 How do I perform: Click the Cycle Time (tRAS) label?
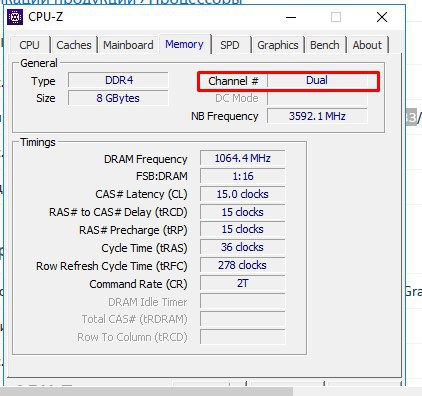pos(144,248)
